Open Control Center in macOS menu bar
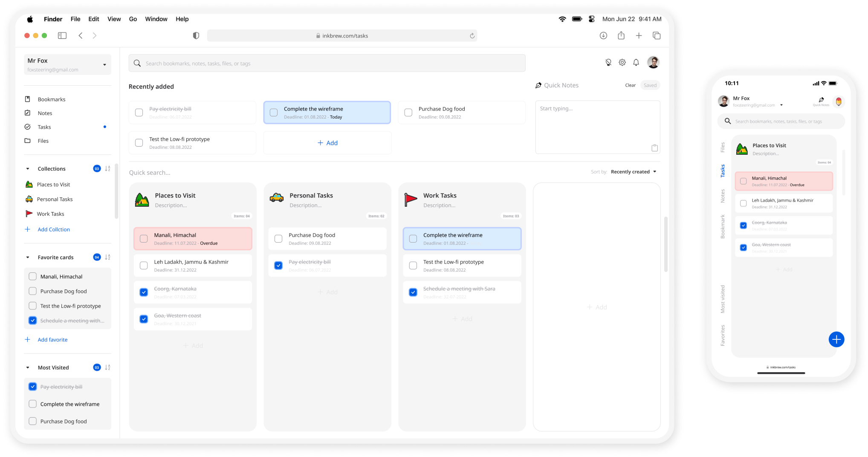 click(x=591, y=19)
